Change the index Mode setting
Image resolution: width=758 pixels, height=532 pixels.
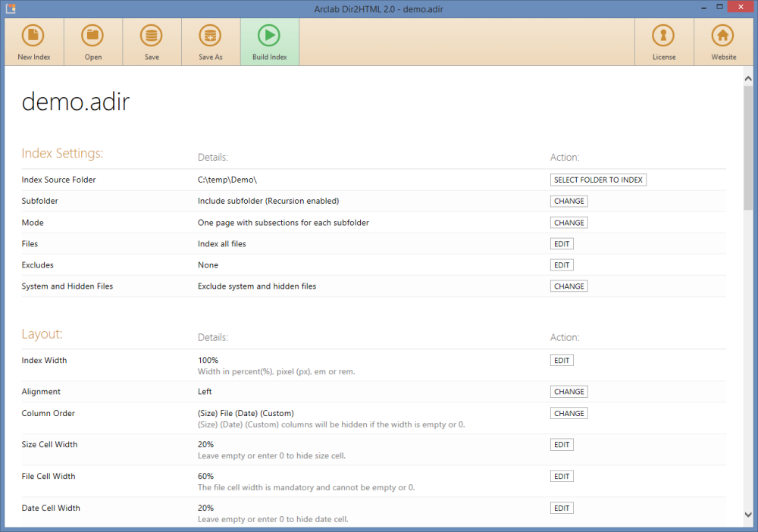click(568, 223)
